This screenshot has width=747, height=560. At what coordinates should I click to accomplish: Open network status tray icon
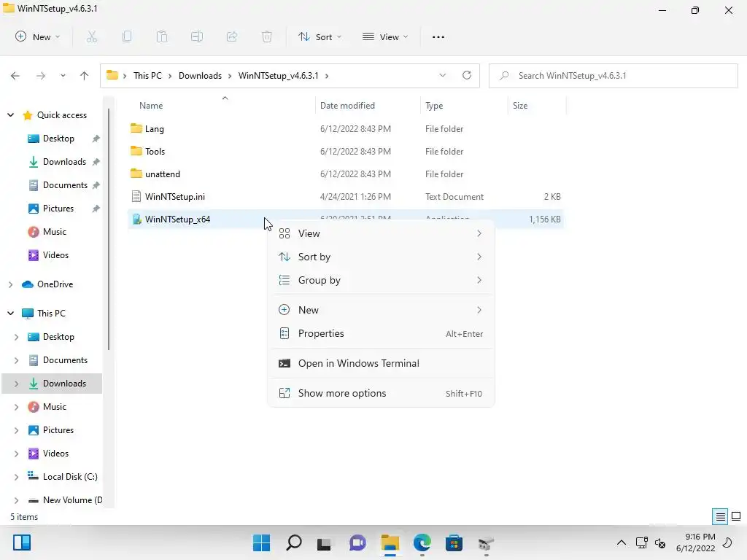pos(642,542)
